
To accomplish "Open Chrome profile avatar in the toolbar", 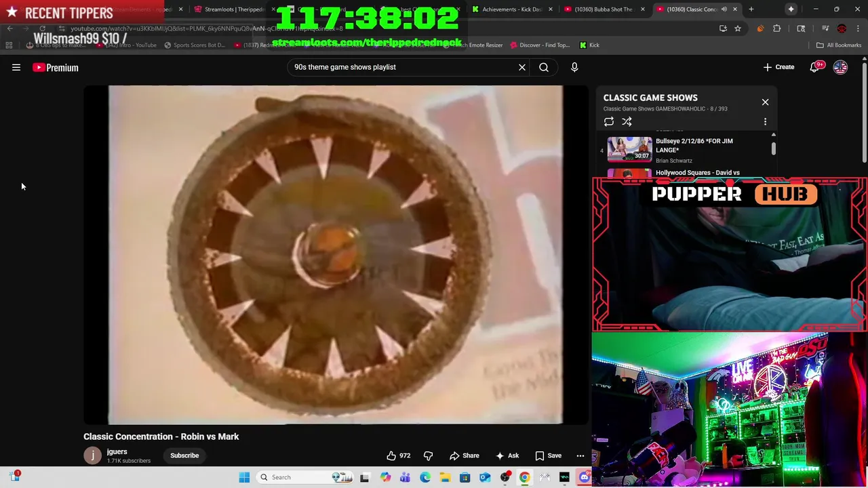I will pyautogui.click(x=842, y=28).
